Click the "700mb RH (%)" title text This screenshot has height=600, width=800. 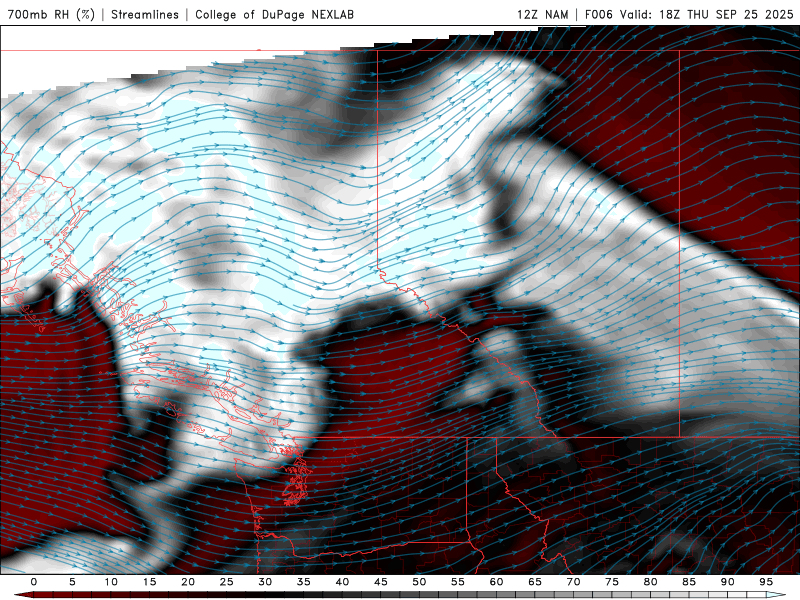click(x=51, y=14)
